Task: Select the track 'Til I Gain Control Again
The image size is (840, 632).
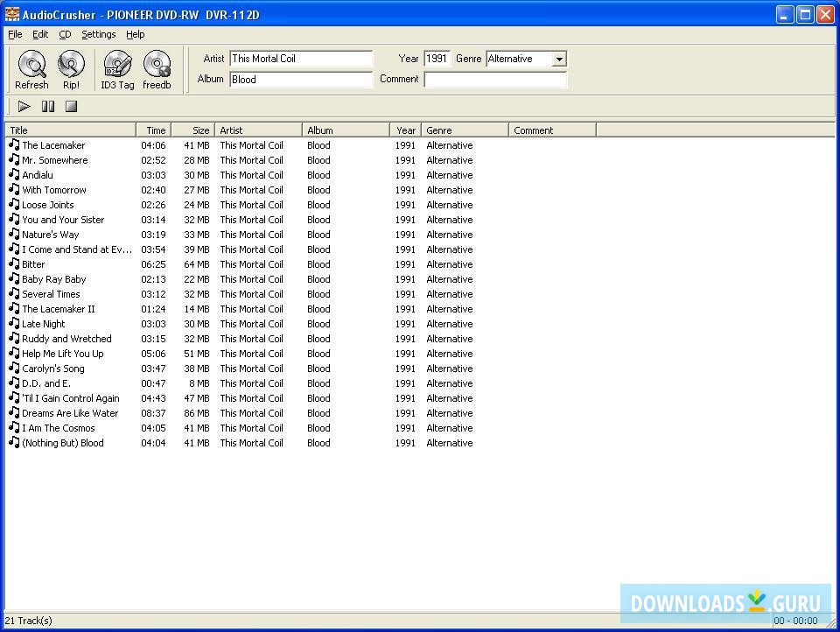Action: click(71, 398)
